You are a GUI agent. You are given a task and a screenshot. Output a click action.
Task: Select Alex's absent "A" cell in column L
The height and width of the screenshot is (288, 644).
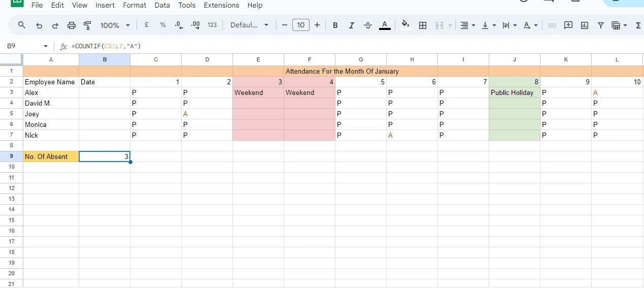(618, 92)
